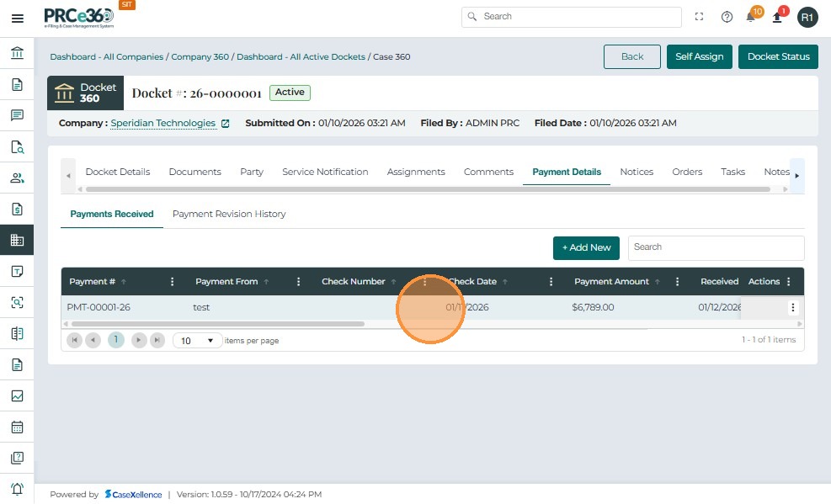This screenshot has height=504, width=831.
Task: Open the items per page dropdown
Action: click(x=197, y=341)
